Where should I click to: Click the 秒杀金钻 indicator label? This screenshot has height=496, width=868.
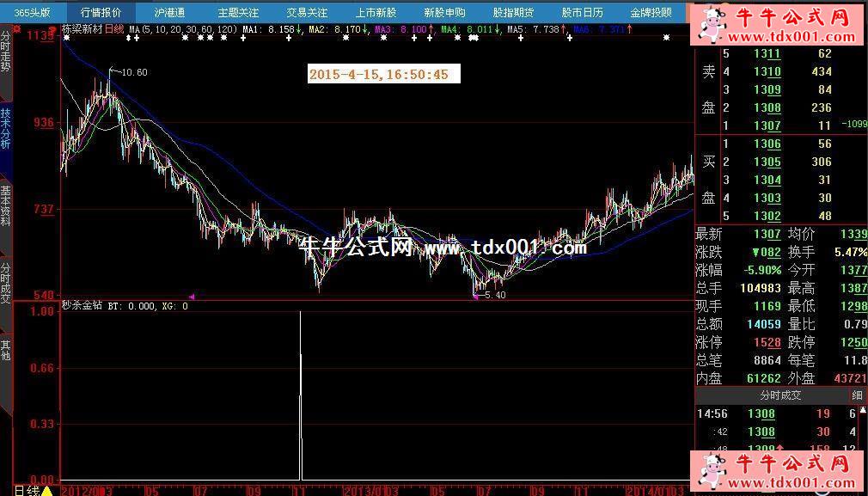click(82, 305)
